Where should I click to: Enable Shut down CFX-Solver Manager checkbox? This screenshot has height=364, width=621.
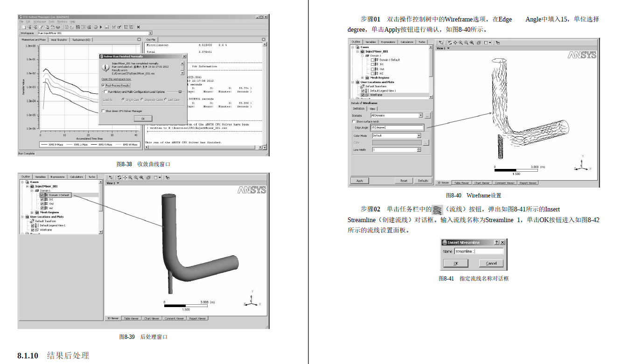pyautogui.click(x=103, y=111)
